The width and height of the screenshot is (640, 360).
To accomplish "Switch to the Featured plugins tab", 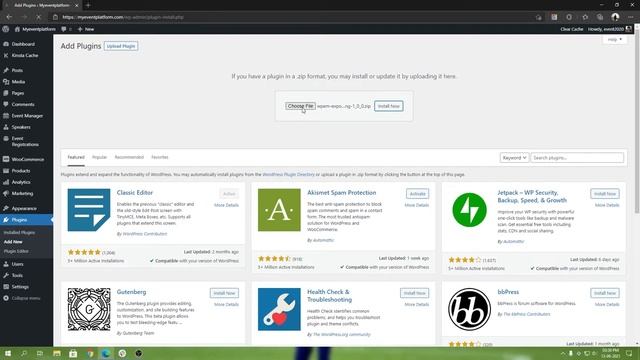I will point(76,157).
